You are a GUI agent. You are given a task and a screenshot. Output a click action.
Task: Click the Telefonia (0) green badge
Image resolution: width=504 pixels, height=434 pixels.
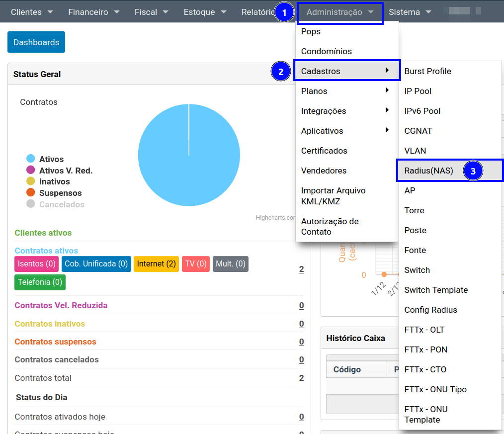pyautogui.click(x=40, y=282)
